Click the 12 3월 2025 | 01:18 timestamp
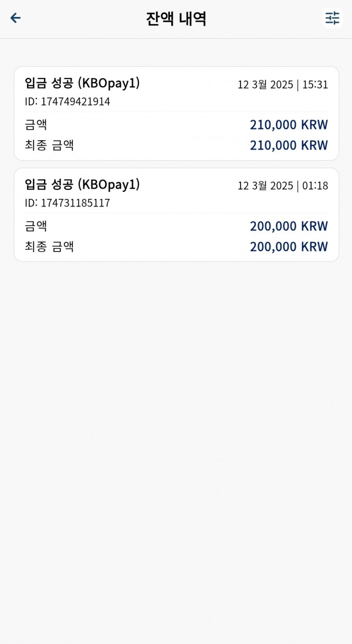This screenshot has height=644, width=352. click(283, 186)
